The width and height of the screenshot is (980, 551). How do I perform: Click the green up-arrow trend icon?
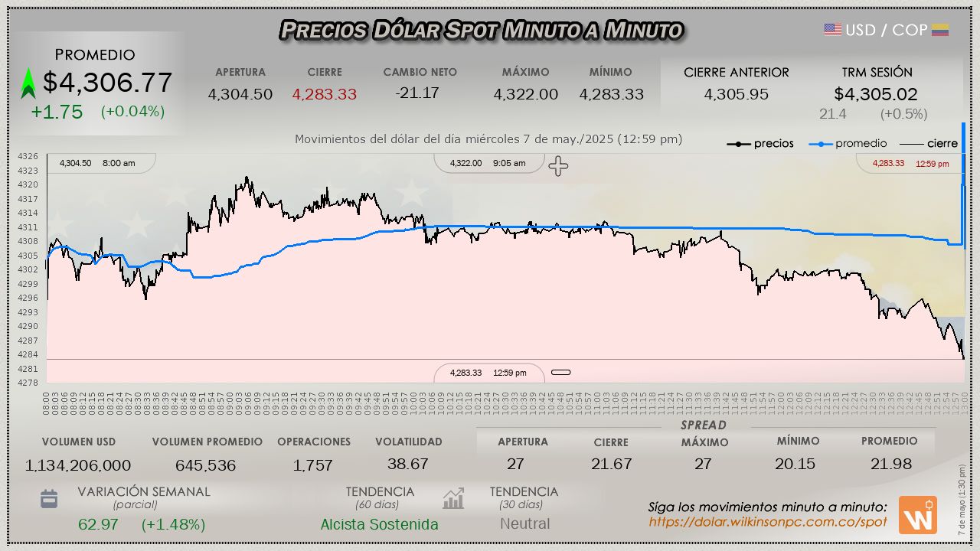pos(28,83)
